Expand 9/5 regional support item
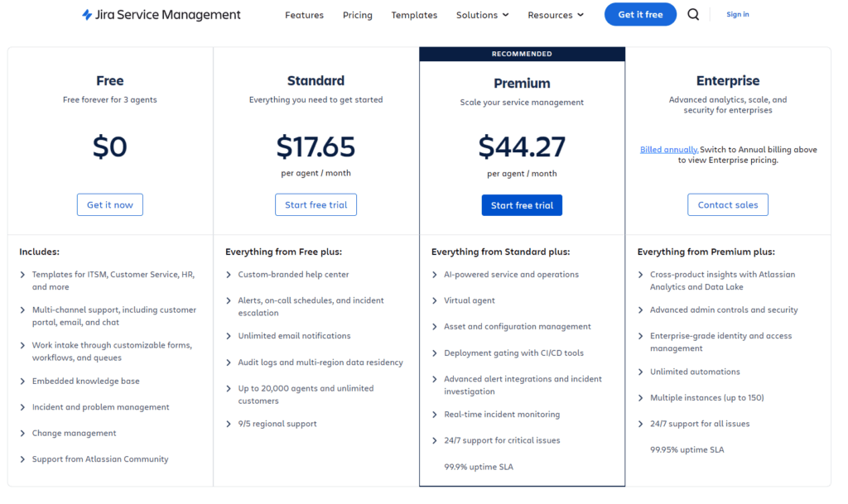Screen dimensions: 848x504 click(x=271, y=424)
